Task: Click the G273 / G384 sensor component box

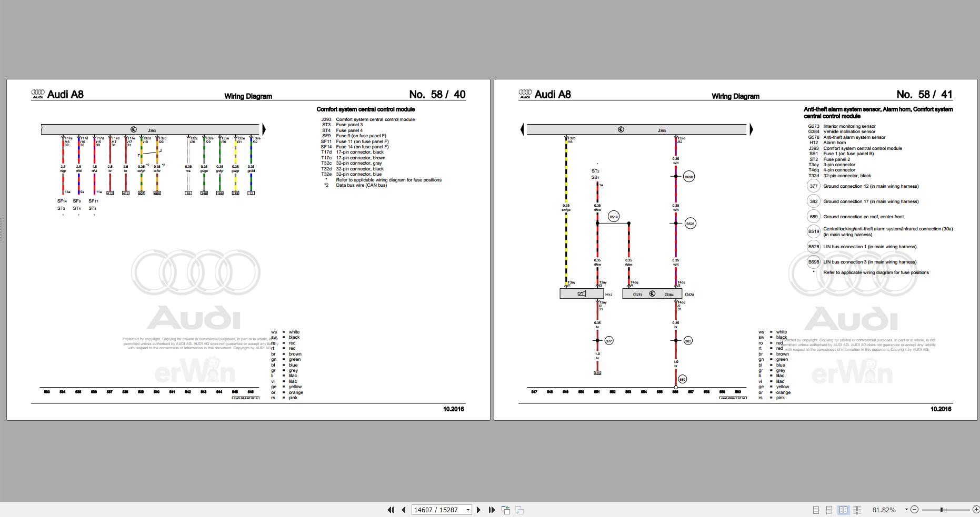Action: [x=652, y=294]
